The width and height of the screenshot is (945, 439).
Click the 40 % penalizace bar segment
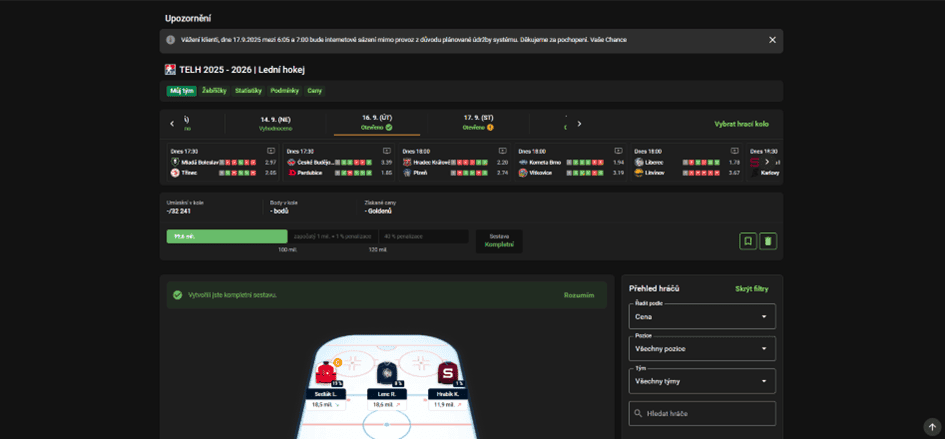423,236
